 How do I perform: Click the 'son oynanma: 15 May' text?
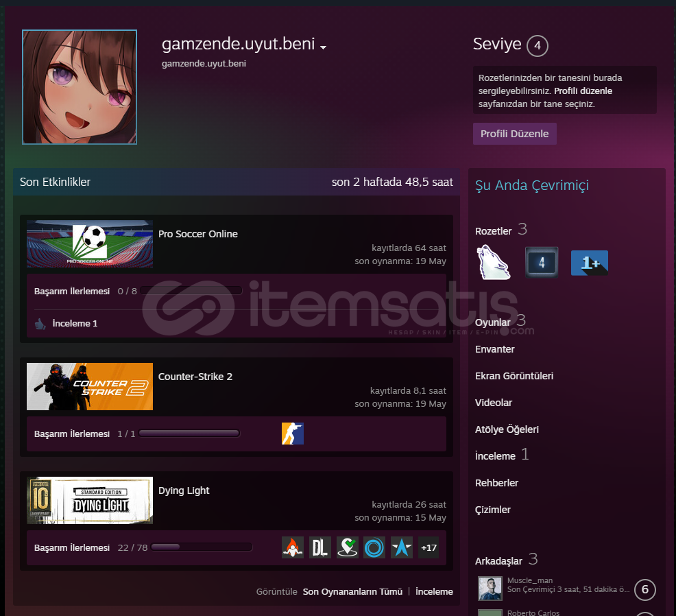(400, 518)
